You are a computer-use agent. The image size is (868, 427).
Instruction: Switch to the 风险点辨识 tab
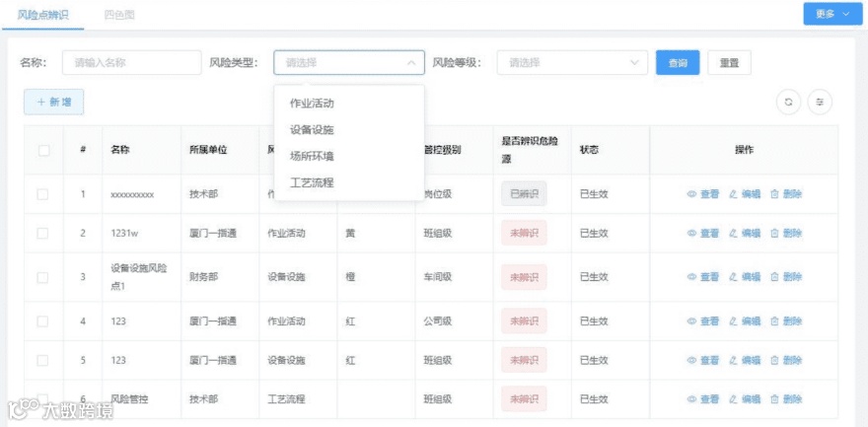tap(43, 15)
